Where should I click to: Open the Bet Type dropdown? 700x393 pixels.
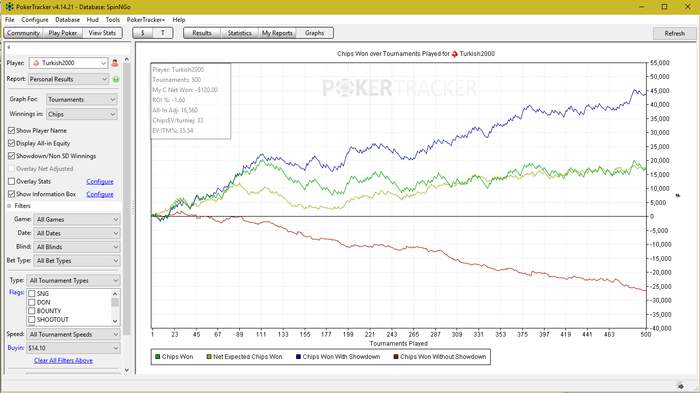tap(77, 261)
